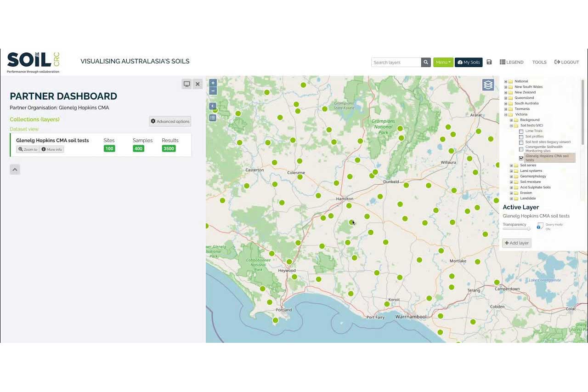Viewport: 588px width, 392px height.
Task: Click Zoom to for Glenelg Hopkins tests
Action: pos(28,149)
